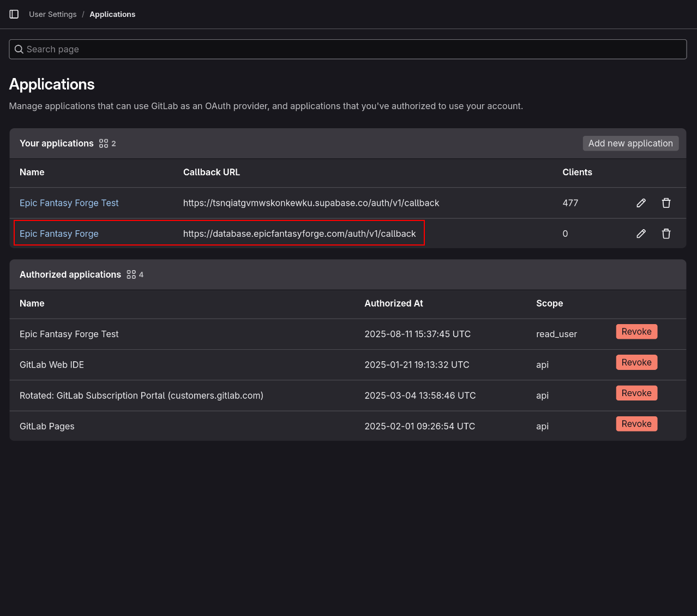697x616 pixels.
Task: Revoke the GitLab Subscription Portal authorization
Action: pos(636,392)
